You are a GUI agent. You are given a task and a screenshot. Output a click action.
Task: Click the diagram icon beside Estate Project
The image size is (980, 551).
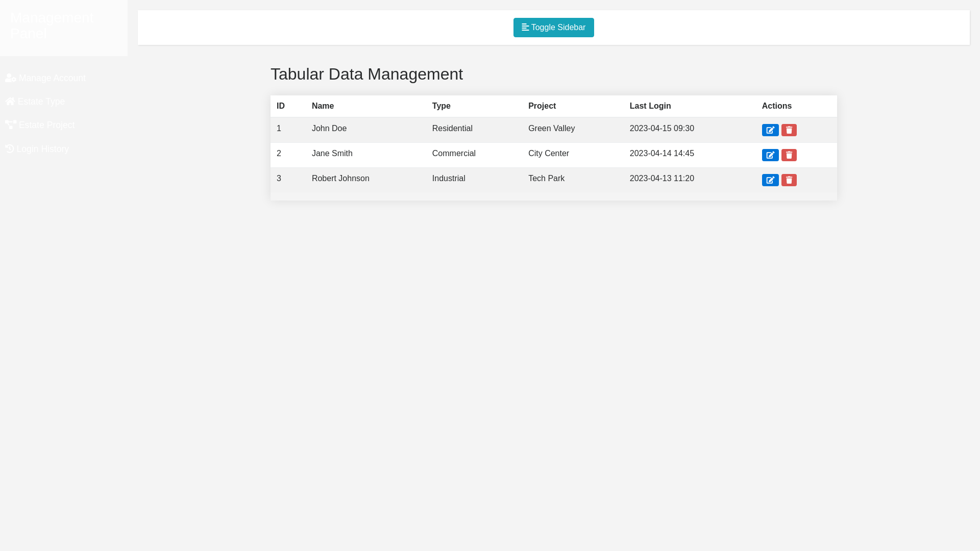tap(11, 124)
